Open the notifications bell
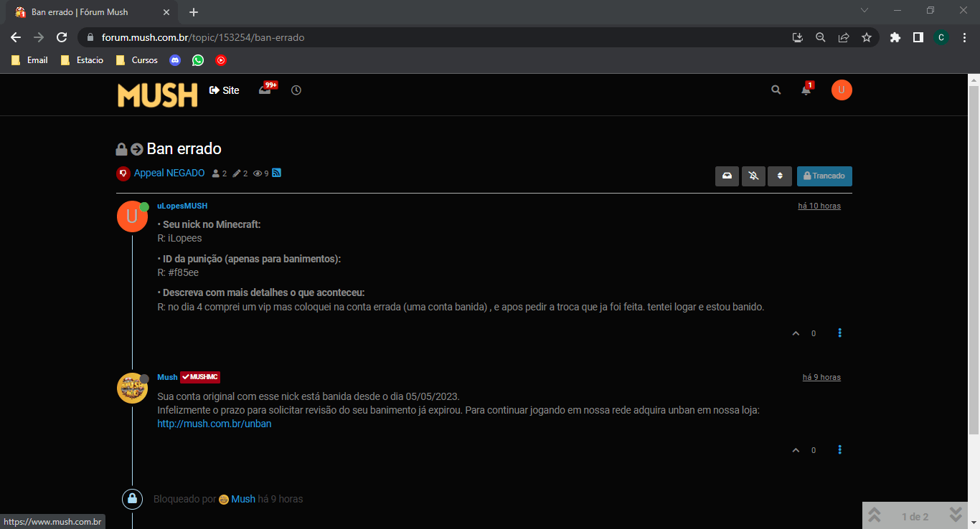 tap(807, 90)
